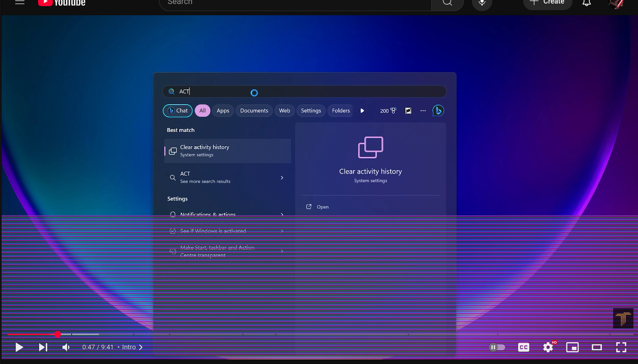The width and height of the screenshot is (638, 364).
Task: Enable theater mode view
Action: (x=597, y=347)
